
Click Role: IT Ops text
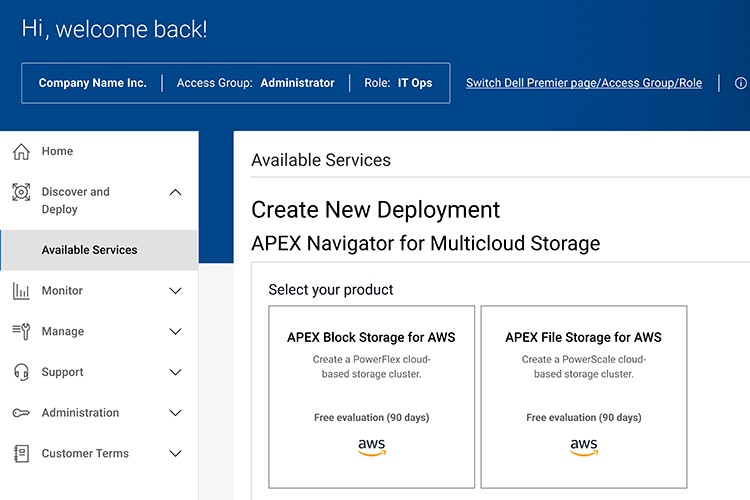tap(398, 83)
